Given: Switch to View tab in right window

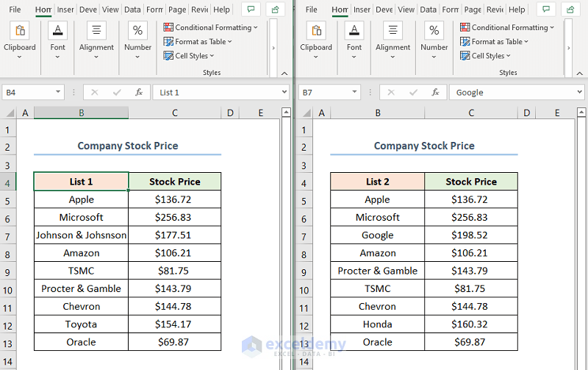Looking at the screenshot, I should click(406, 10).
